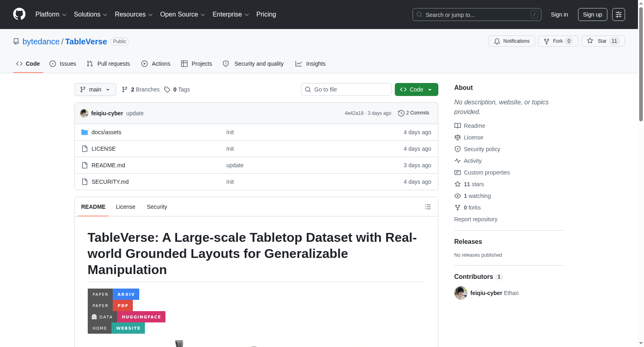Open the bytedance owner profile link

pyautogui.click(x=41, y=42)
